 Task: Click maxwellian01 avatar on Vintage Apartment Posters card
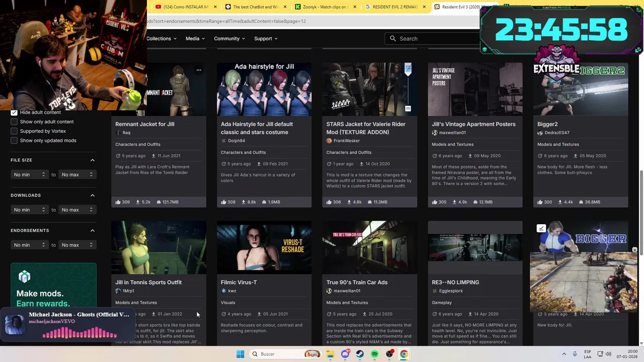click(435, 133)
